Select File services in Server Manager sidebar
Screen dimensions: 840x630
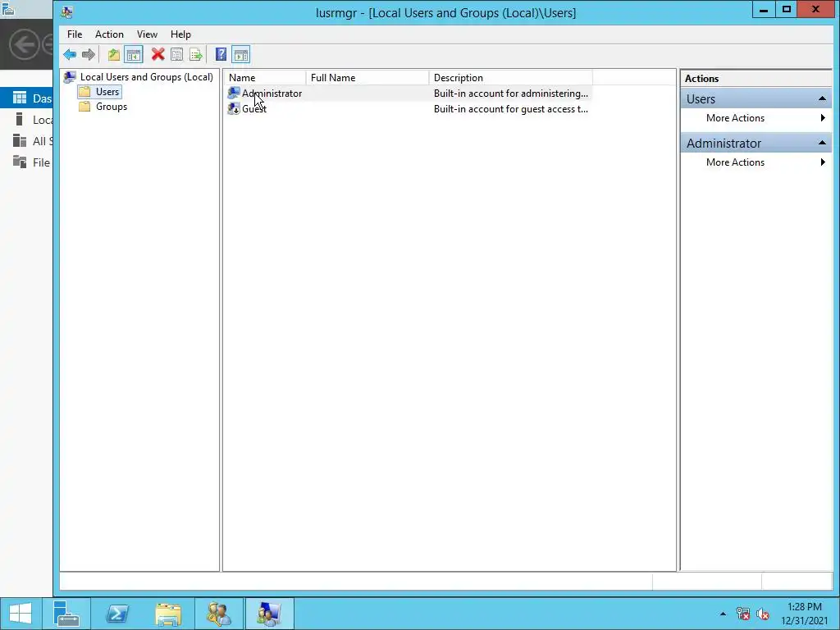click(26, 162)
